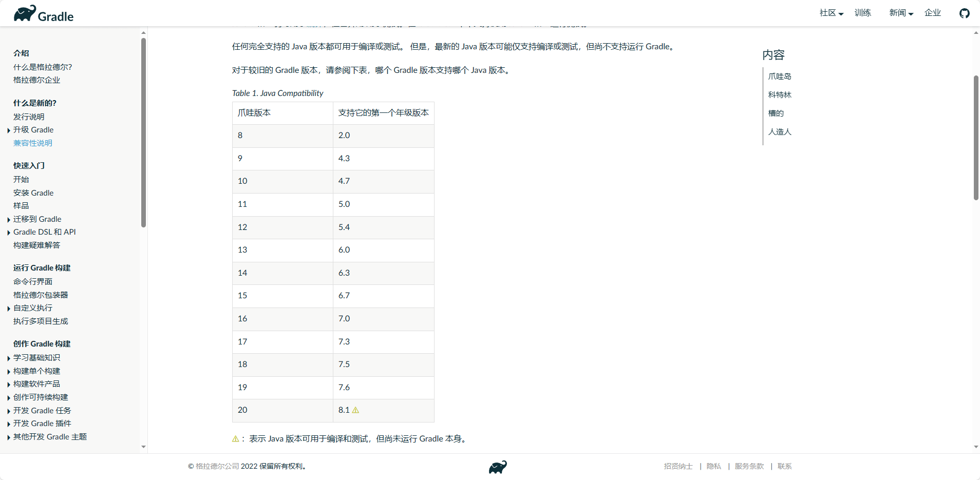Expand the 开发 Gradle 任务 section

click(x=9, y=411)
